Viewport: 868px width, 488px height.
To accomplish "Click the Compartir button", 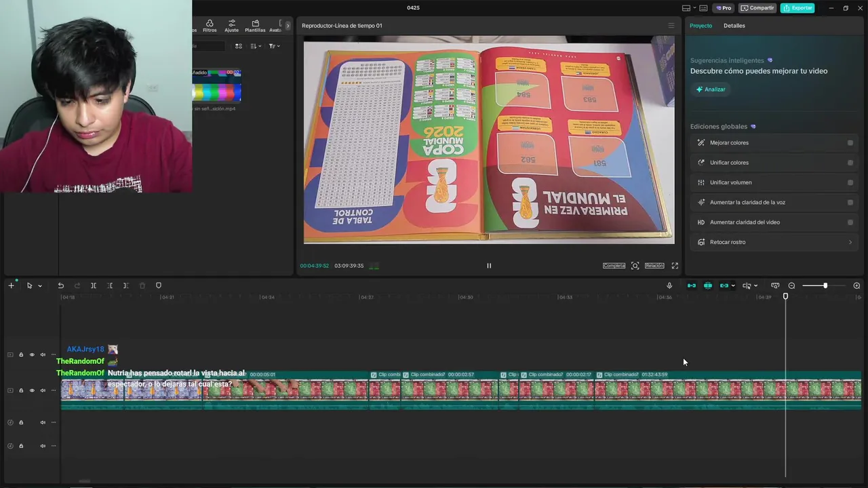I will [x=757, y=8].
